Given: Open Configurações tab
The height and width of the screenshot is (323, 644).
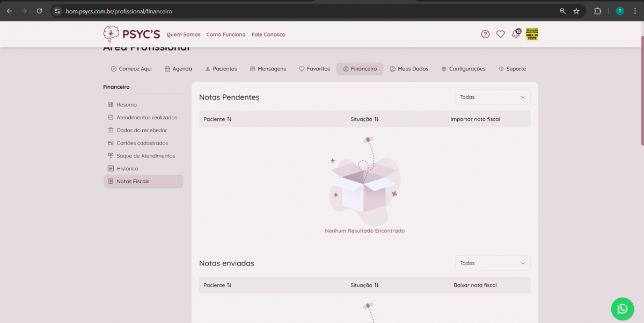Looking at the screenshot, I should pos(463,69).
